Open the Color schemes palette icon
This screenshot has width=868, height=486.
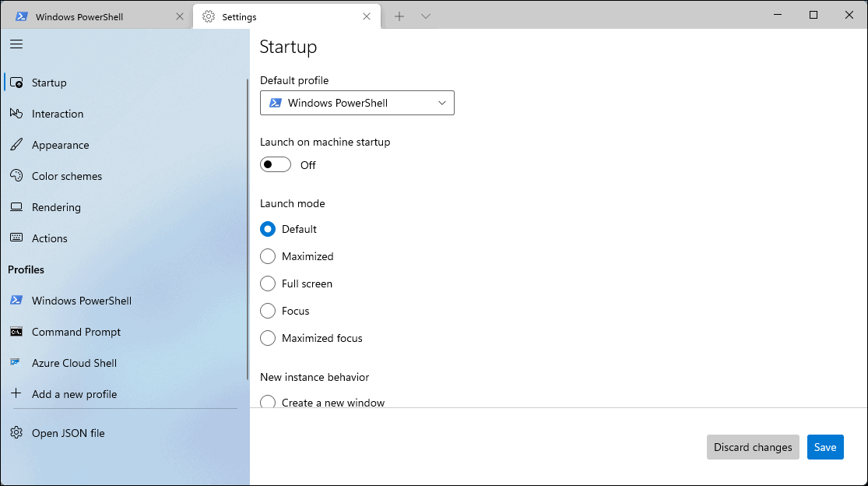(x=16, y=176)
